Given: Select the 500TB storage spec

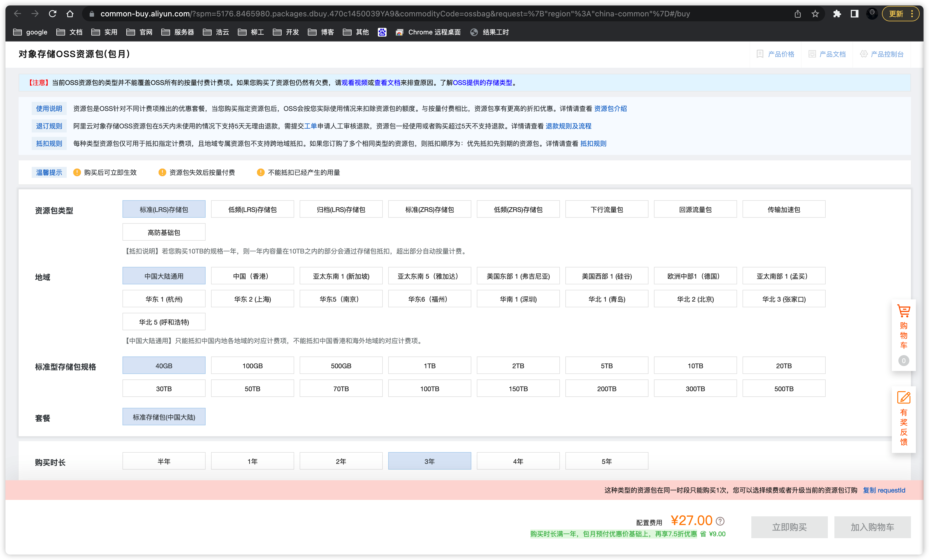Looking at the screenshot, I should coord(784,389).
